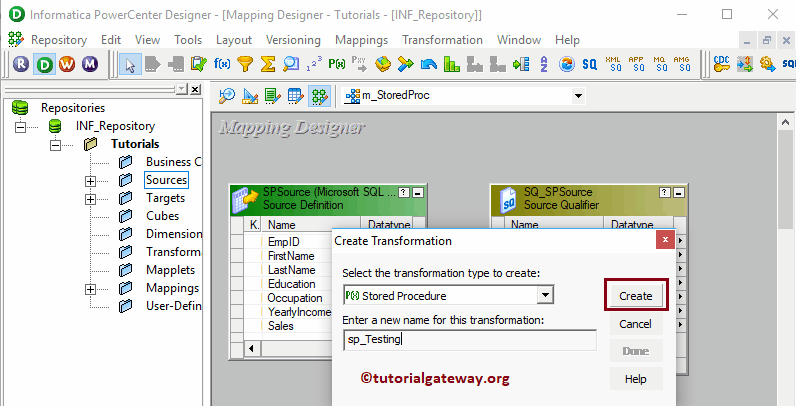Screen dimensions: 796x406
Task: Open the Repository menu
Action: [x=59, y=40]
